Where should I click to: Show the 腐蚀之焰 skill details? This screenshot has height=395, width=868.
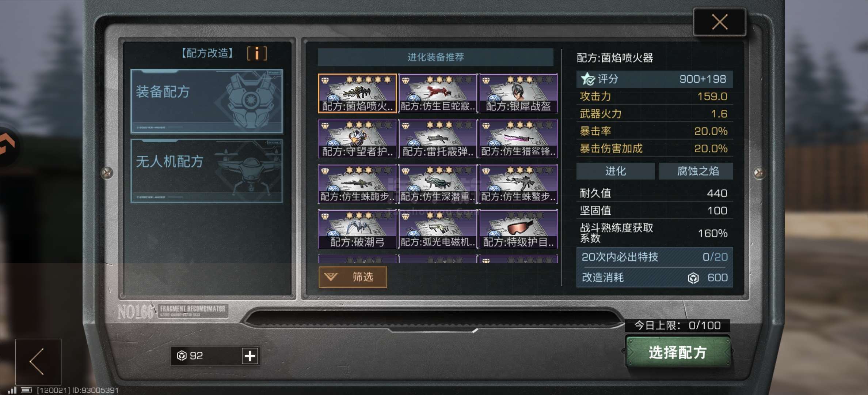point(696,171)
